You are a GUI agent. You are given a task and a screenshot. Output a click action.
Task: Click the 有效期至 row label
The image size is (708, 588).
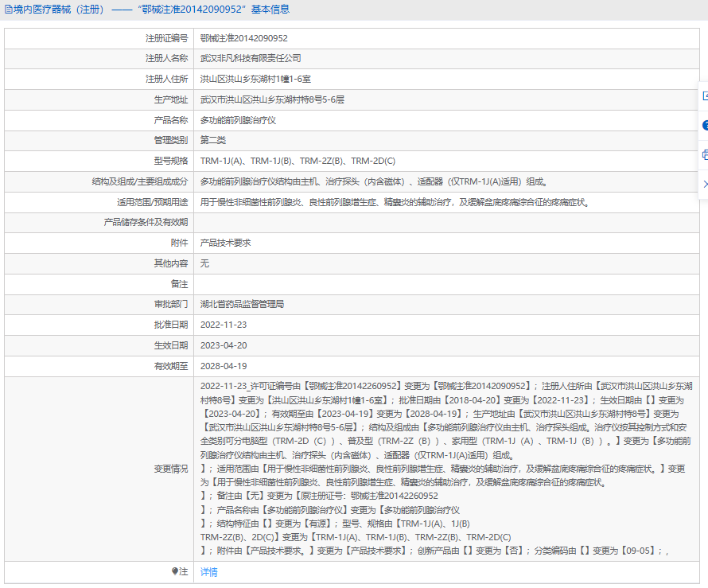click(171, 366)
